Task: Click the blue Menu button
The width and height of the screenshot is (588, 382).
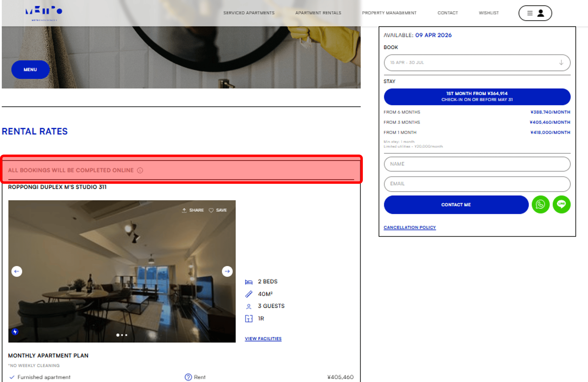Action: (x=30, y=70)
